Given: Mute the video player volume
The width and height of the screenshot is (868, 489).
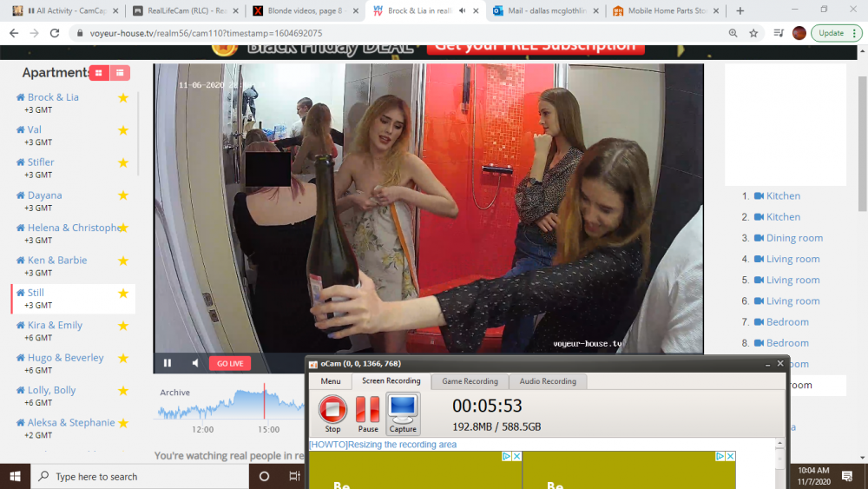Looking at the screenshot, I should (195, 363).
